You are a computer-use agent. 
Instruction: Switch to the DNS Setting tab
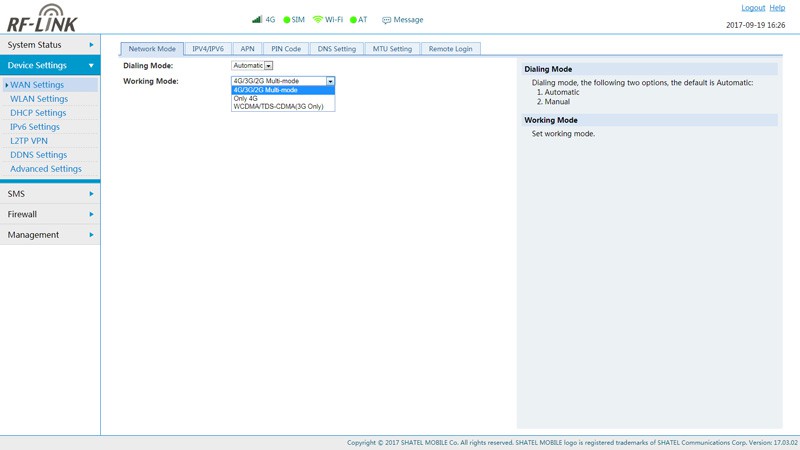coord(336,49)
